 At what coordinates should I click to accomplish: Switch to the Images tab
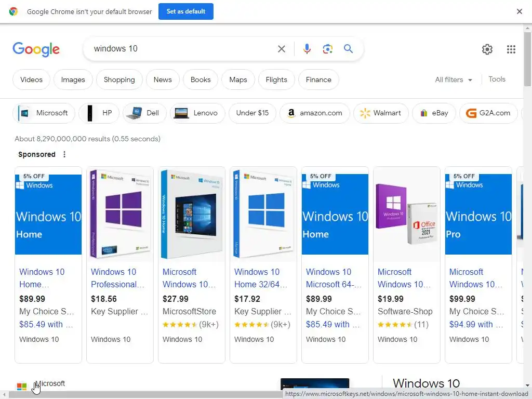pyautogui.click(x=73, y=79)
